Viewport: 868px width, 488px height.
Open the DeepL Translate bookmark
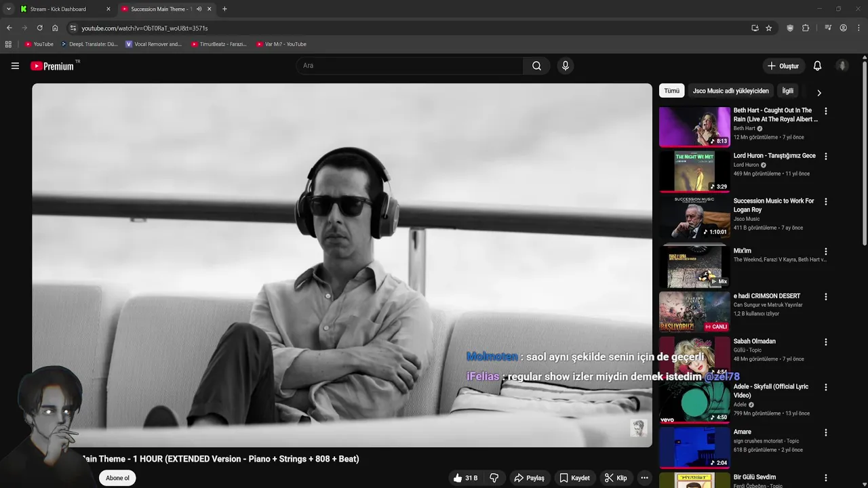click(89, 44)
